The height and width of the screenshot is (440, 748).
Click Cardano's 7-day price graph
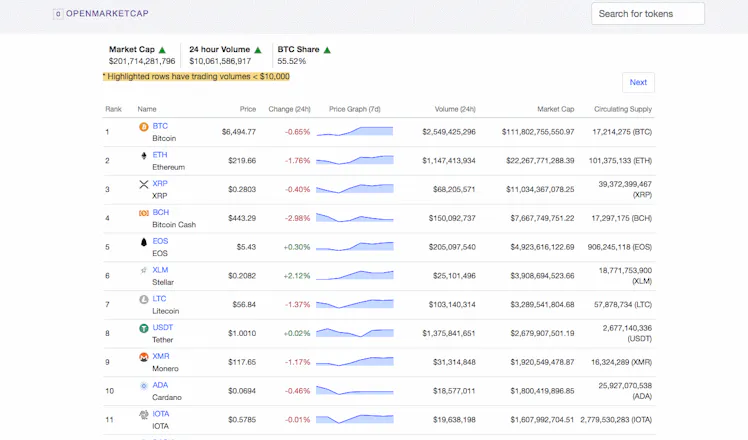coord(355,390)
